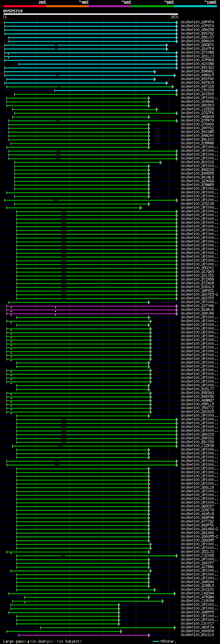220x644 pixels.
Task: Select hit label UniRef100_C1MX94
Action: (x=197, y=601)
